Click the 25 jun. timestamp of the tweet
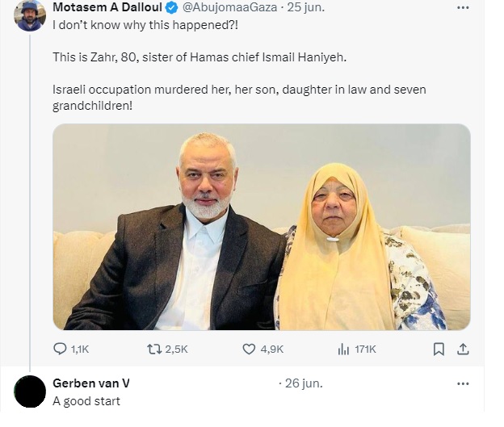Viewport: 504px width, 427px height. (x=305, y=7)
